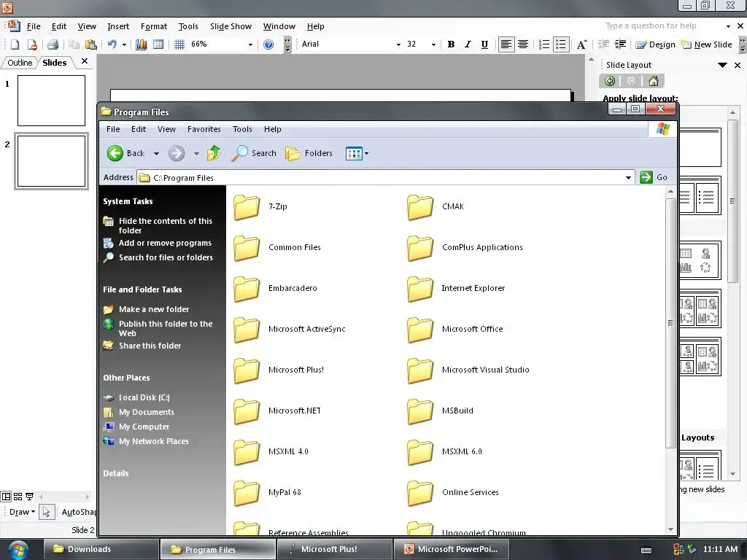Select the MSBuild folder

click(x=441, y=411)
